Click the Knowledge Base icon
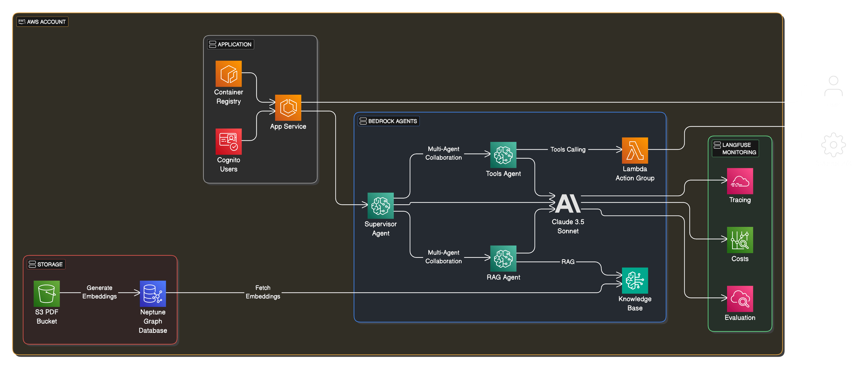868x368 pixels. click(635, 281)
